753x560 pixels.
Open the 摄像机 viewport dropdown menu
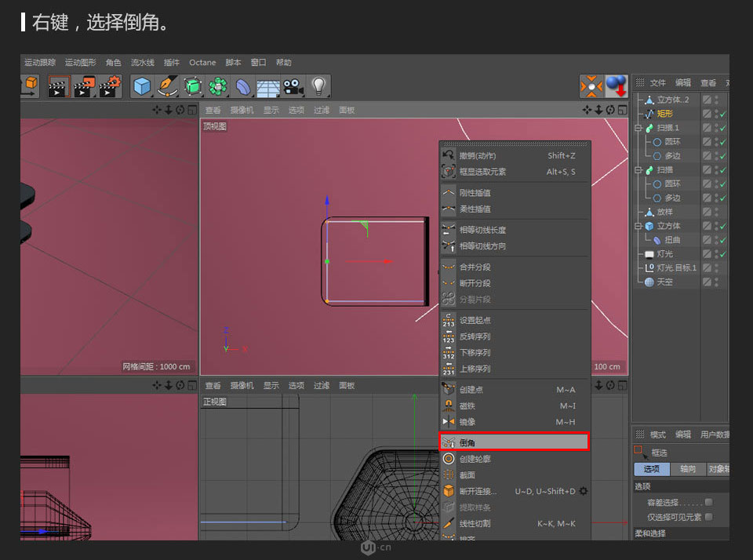coord(242,110)
